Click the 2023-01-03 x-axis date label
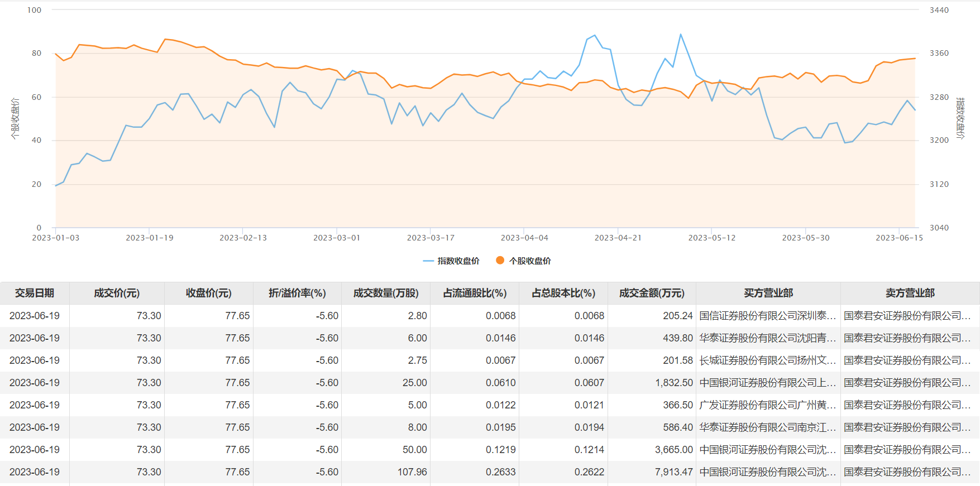Screen dimensions: 980x486 (56, 238)
